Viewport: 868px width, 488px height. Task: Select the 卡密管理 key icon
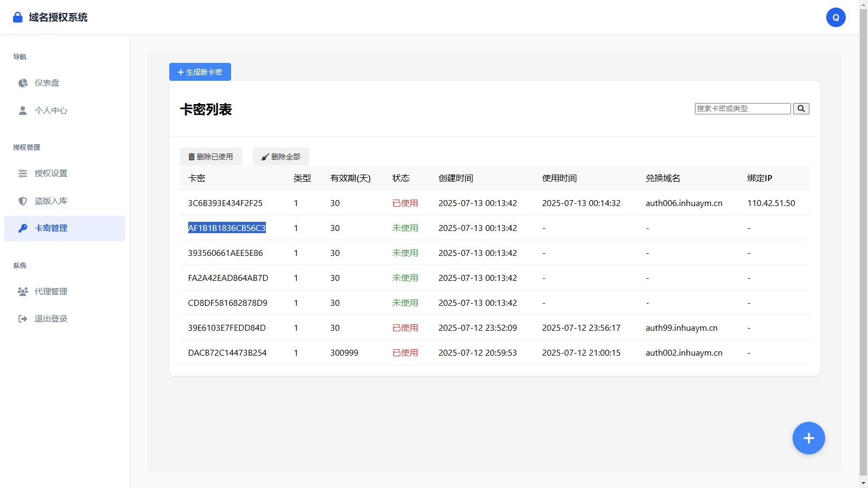[x=22, y=228]
